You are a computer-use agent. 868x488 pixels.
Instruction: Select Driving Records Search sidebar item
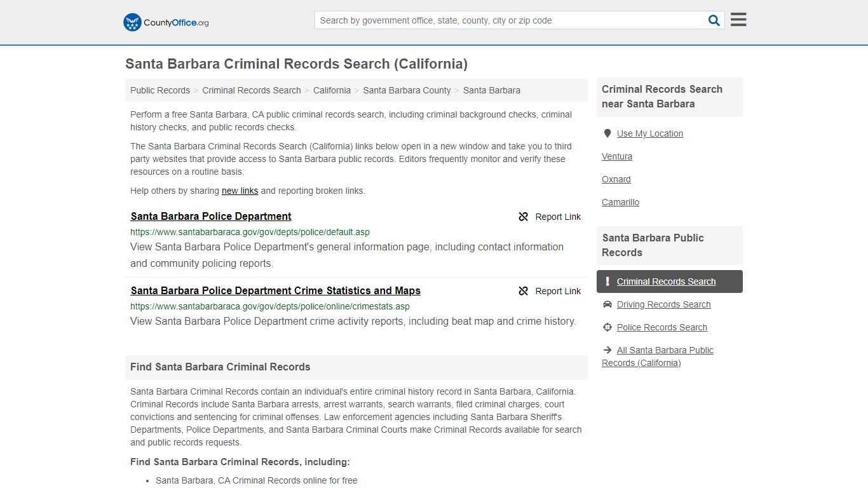coord(664,304)
